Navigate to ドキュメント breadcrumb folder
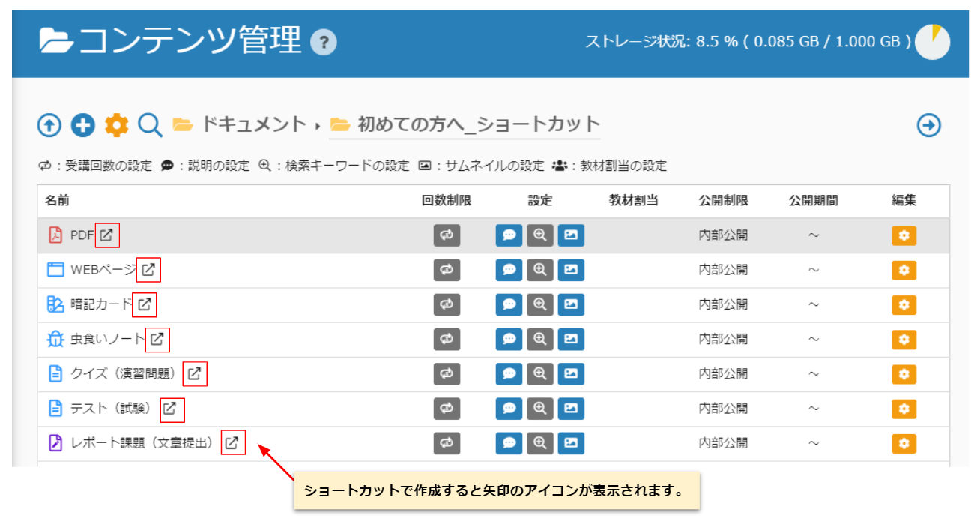Screen dimensions: 980x518 [253, 124]
